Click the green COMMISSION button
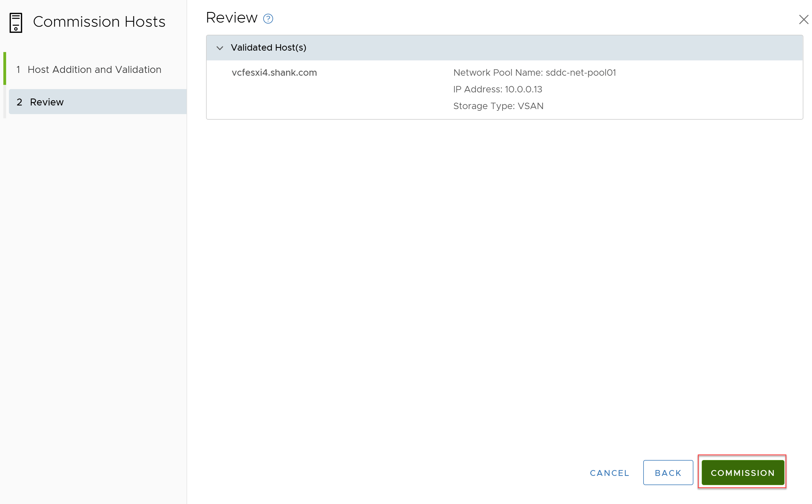 pos(743,472)
